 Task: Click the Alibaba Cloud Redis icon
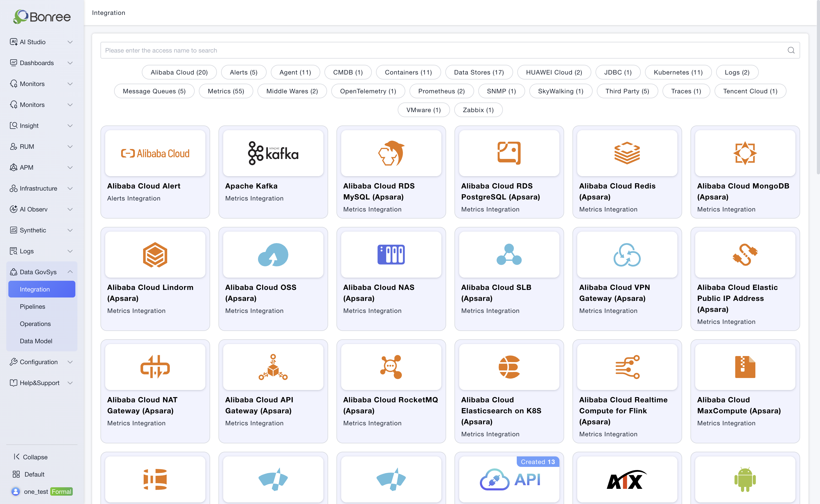coord(627,153)
